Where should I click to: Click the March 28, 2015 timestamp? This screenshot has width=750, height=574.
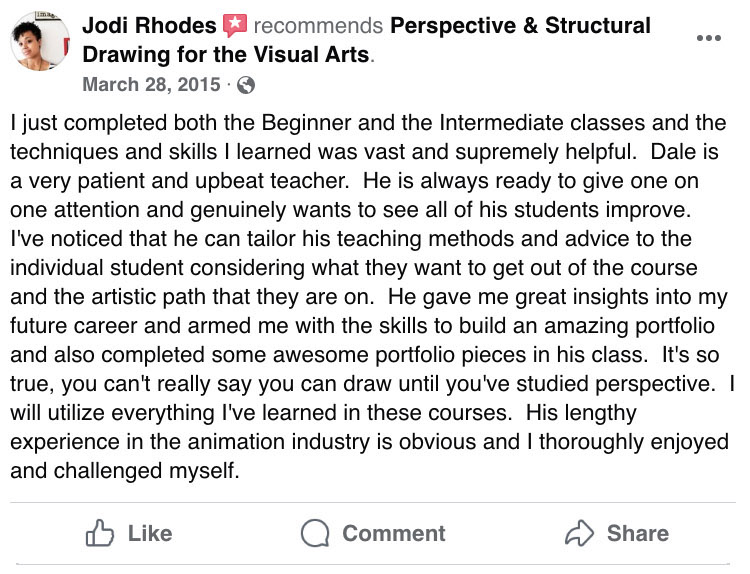150,85
